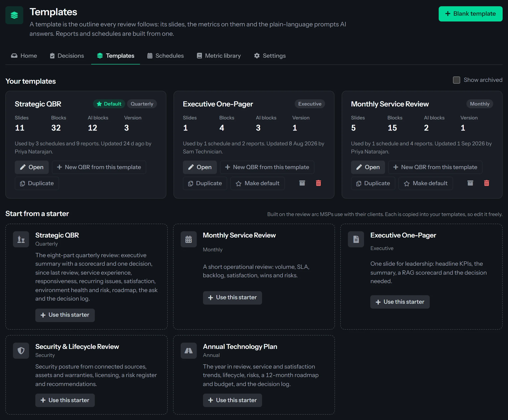Make Monthly Service Review the default template
Viewport: 508px width, 420px height.
coord(425,183)
